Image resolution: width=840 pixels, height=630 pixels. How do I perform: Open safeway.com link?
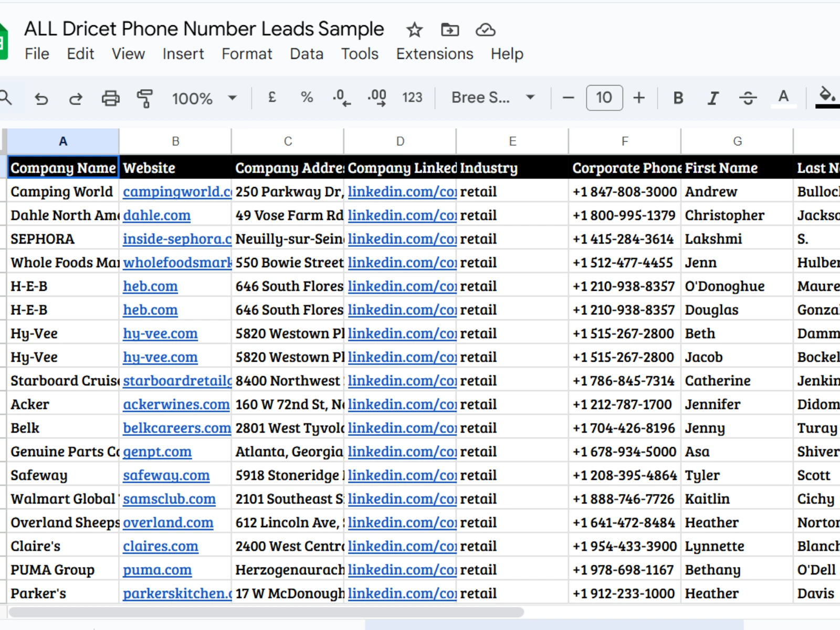click(x=166, y=476)
